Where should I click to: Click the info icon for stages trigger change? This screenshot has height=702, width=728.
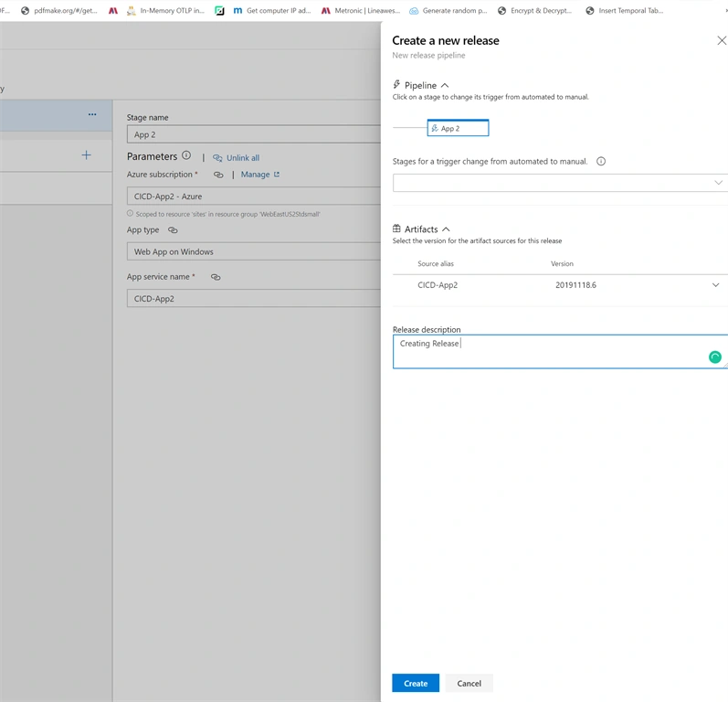click(601, 161)
